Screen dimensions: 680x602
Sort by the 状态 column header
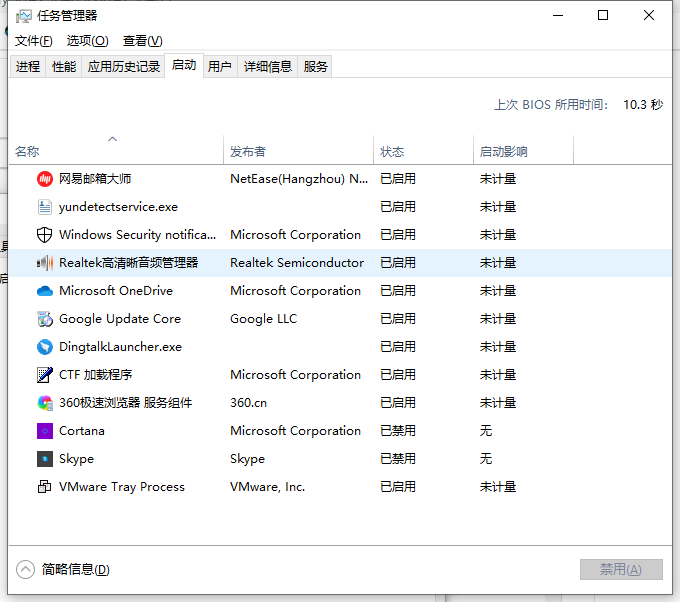click(392, 152)
